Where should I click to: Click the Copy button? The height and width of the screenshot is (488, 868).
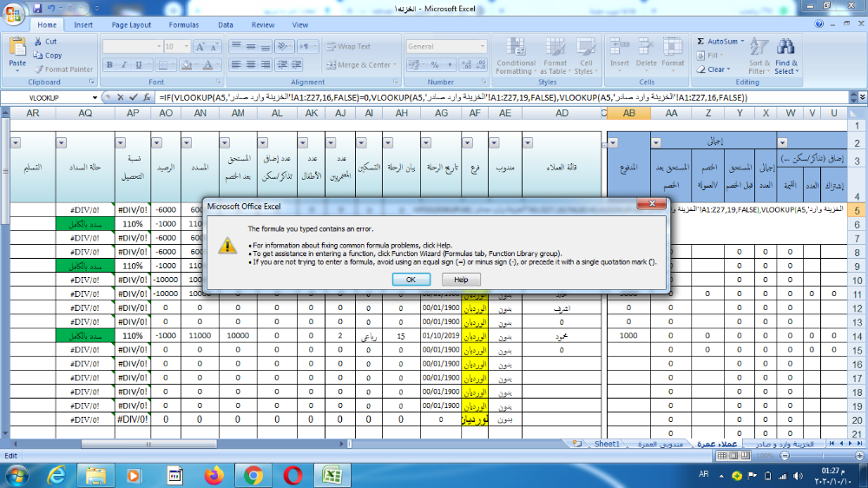pos(48,56)
